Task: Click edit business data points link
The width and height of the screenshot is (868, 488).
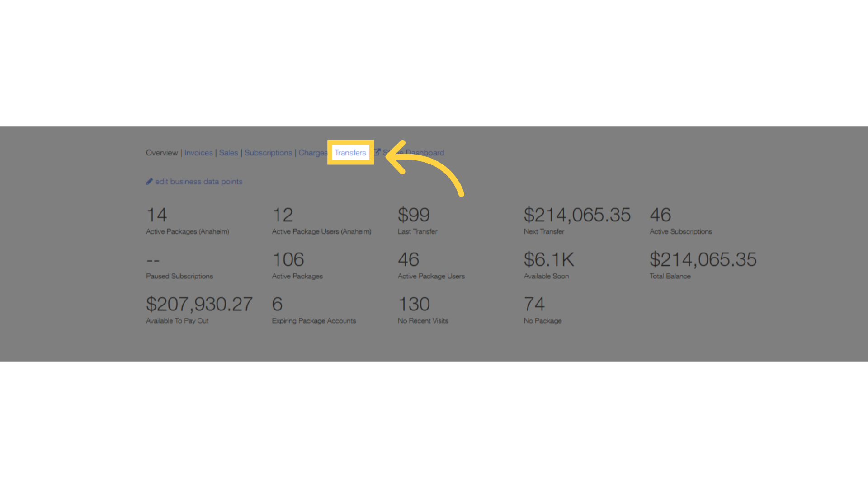Action: 194,182
